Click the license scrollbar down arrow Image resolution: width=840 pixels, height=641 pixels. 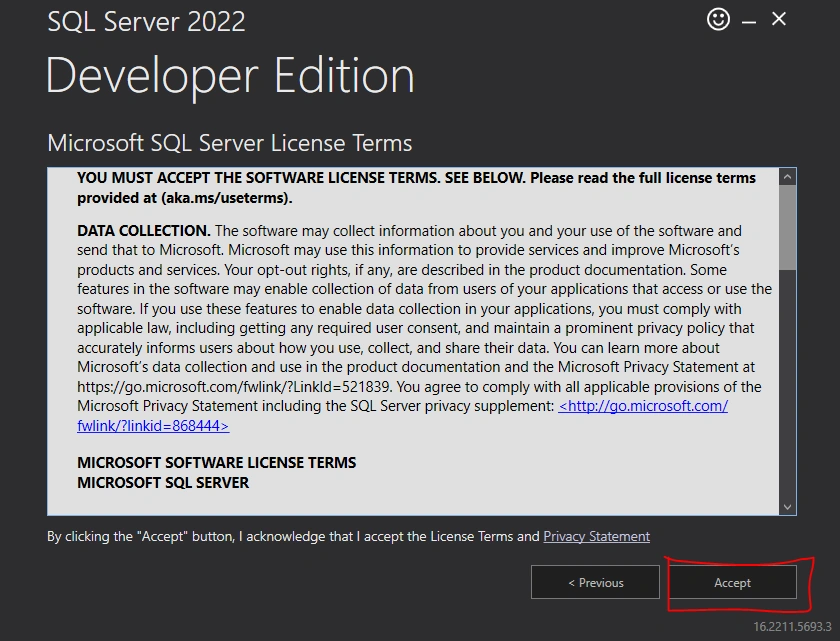pyautogui.click(x=788, y=507)
